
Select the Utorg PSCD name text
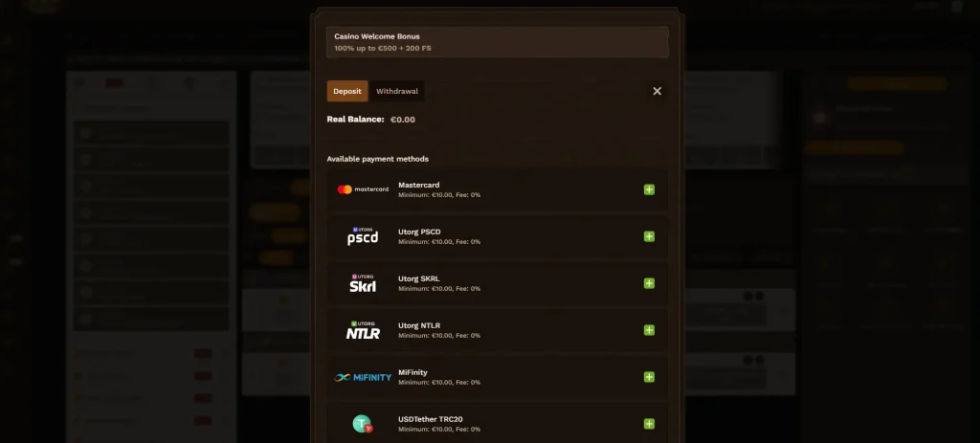[x=419, y=232]
